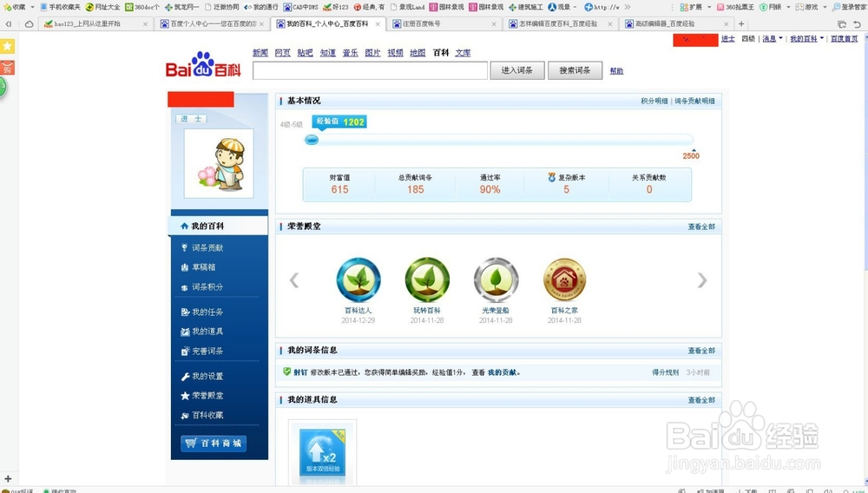
Task: Click the 玩转百科 green badge icon
Action: 427,280
